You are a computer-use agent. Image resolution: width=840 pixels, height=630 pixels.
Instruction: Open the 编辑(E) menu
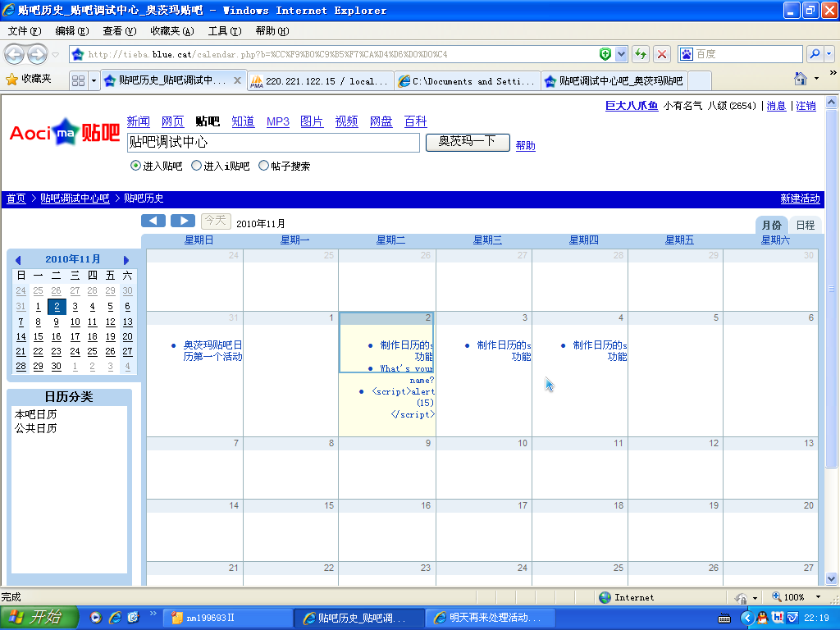72,31
